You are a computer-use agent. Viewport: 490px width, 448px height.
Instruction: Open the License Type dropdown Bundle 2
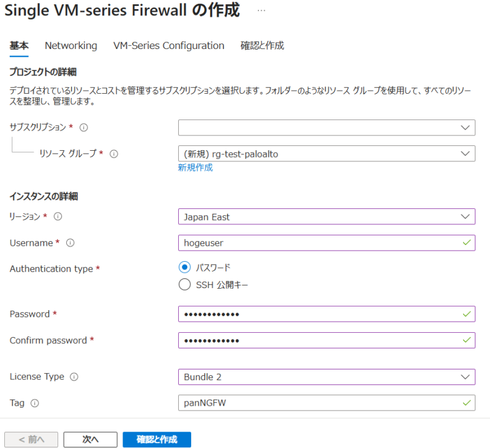coord(326,377)
